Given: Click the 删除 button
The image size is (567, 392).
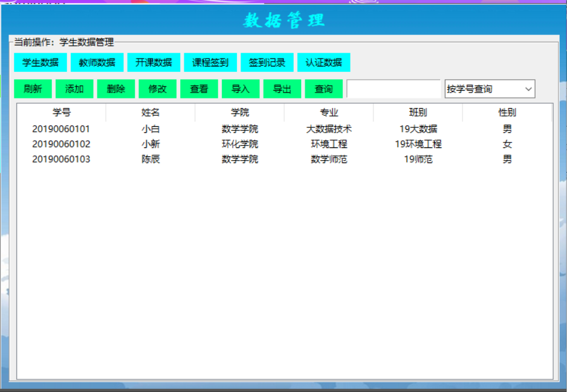Looking at the screenshot, I should (116, 89).
